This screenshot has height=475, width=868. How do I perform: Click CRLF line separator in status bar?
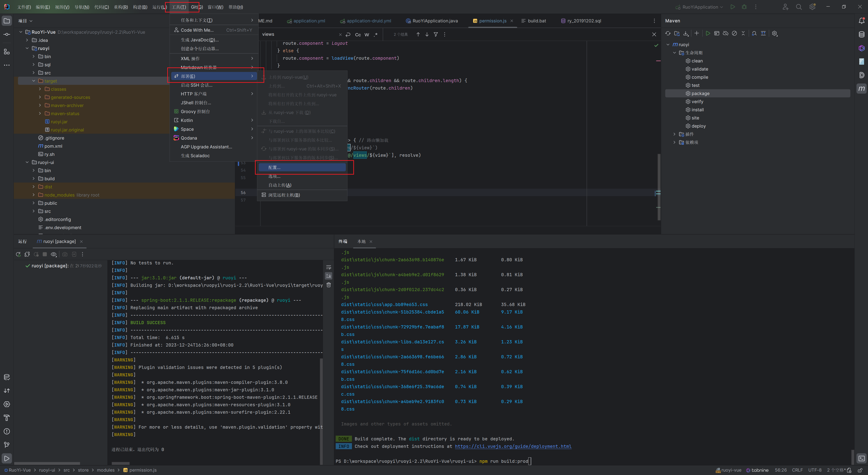click(797, 470)
